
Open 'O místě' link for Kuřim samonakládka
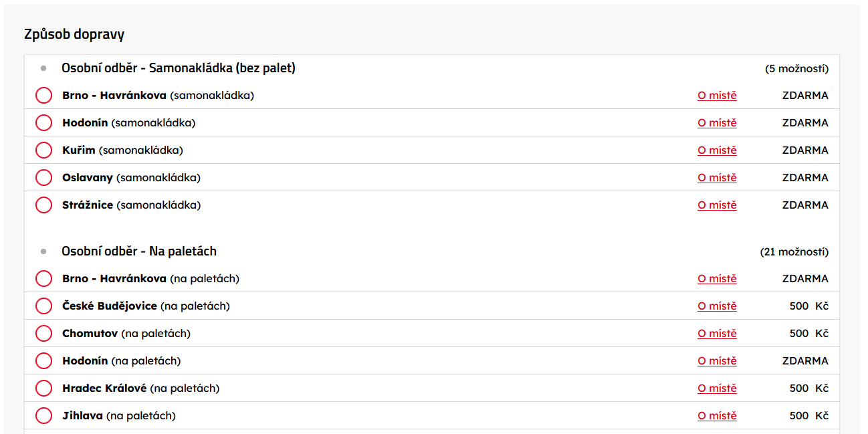717,150
